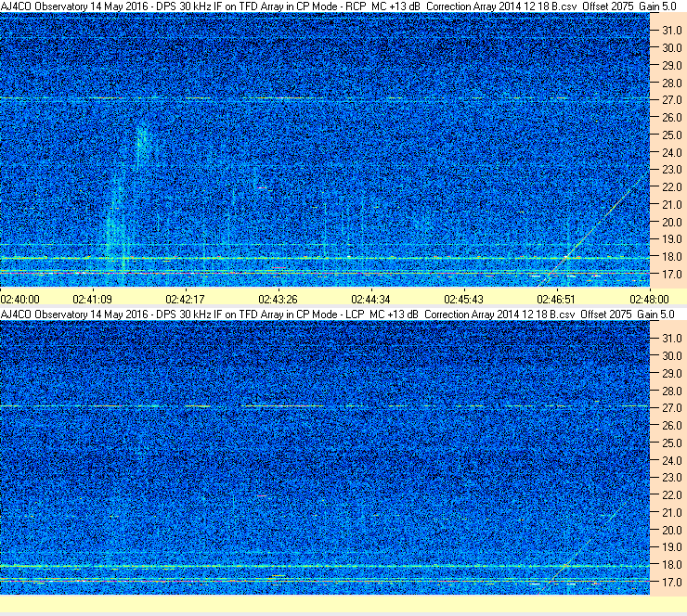Select the 19.0 frequency label in RCP panel
The height and width of the screenshot is (616, 687).
pyautogui.click(x=671, y=239)
